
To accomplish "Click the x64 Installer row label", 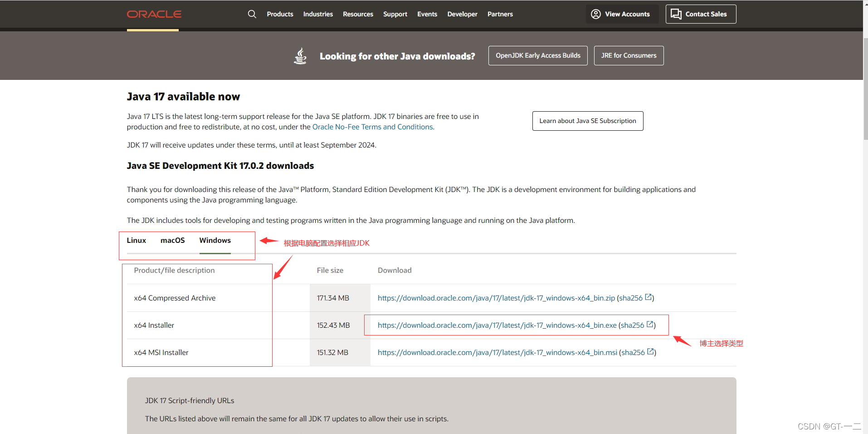I will (x=154, y=325).
